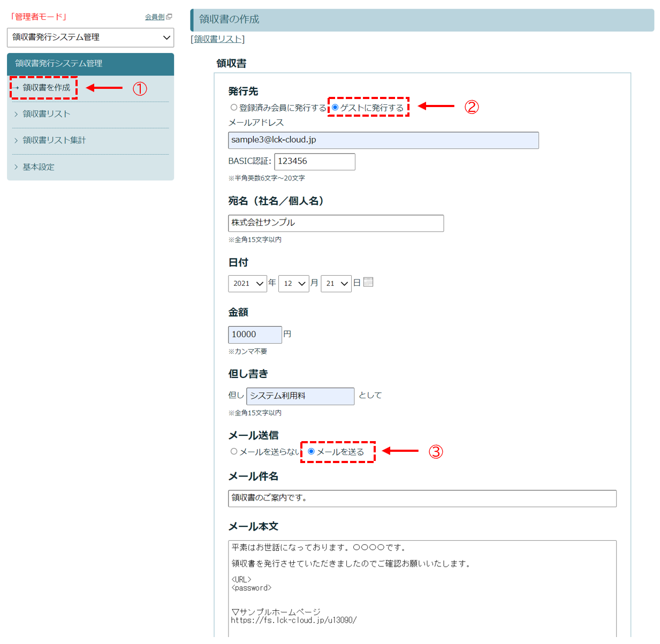Click the メールアドレス input field

[x=383, y=140]
